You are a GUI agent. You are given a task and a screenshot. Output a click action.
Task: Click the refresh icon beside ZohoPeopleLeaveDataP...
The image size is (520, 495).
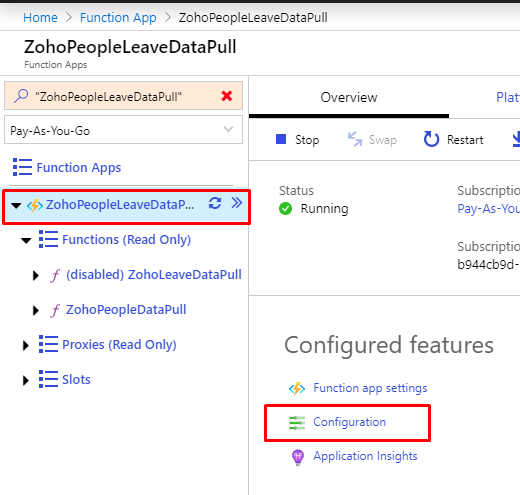tap(215, 203)
